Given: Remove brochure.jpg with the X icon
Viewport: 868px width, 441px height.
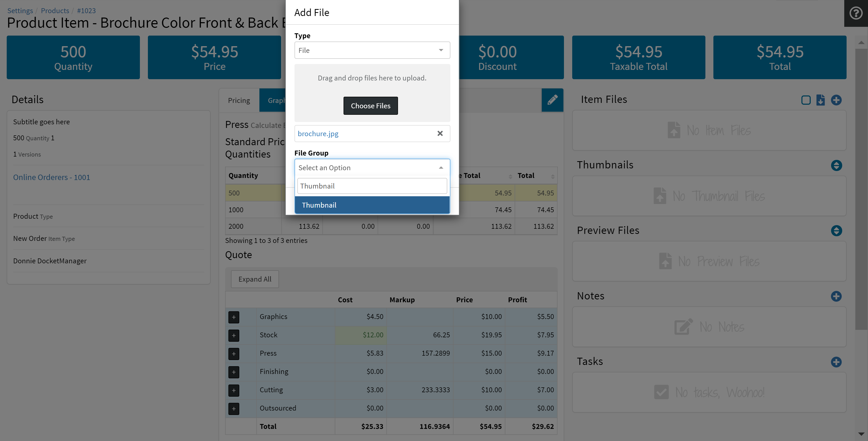Looking at the screenshot, I should click(440, 134).
